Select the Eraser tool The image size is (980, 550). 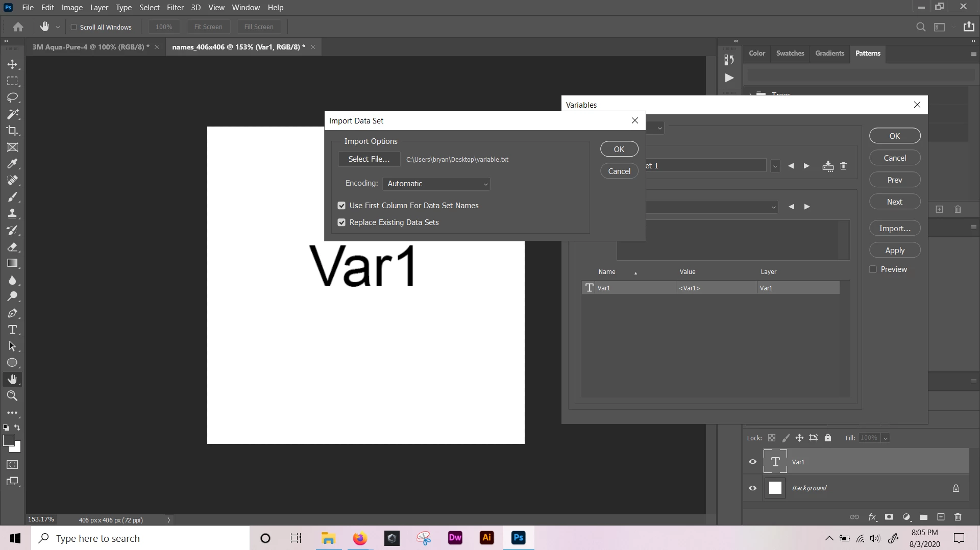(12, 247)
